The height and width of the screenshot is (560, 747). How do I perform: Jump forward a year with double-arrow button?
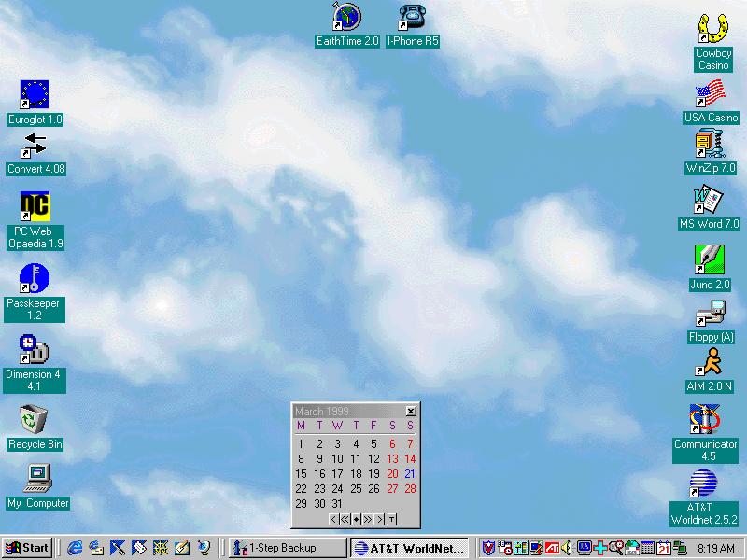[367, 519]
